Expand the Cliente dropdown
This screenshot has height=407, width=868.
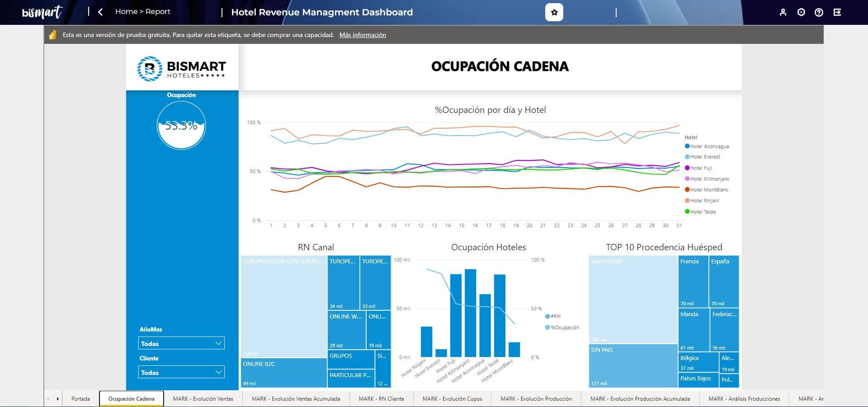[x=181, y=372]
